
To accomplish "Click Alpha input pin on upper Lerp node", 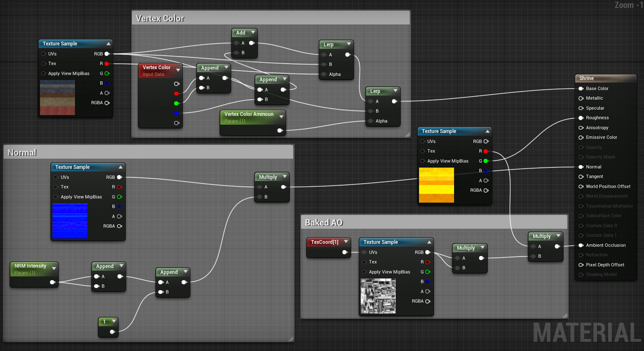I will (x=324, y=74).
